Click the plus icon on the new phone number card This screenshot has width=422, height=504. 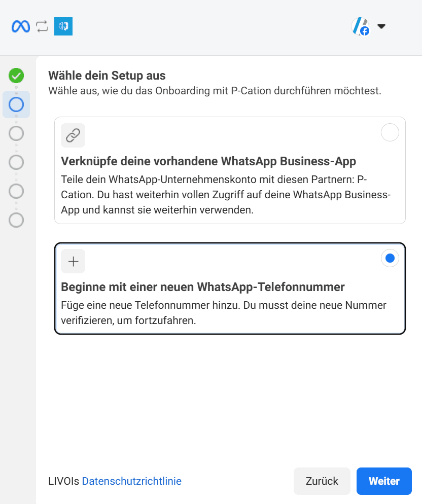[x=73, y=261]
